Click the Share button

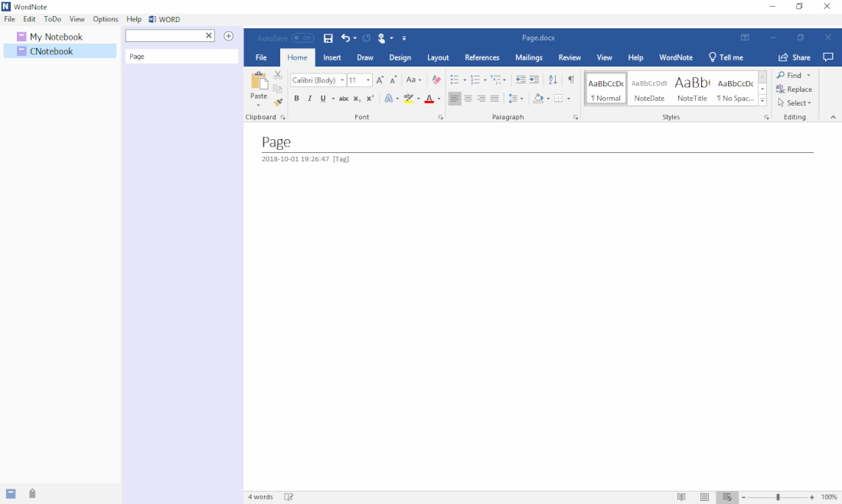(x=795, y=57)
